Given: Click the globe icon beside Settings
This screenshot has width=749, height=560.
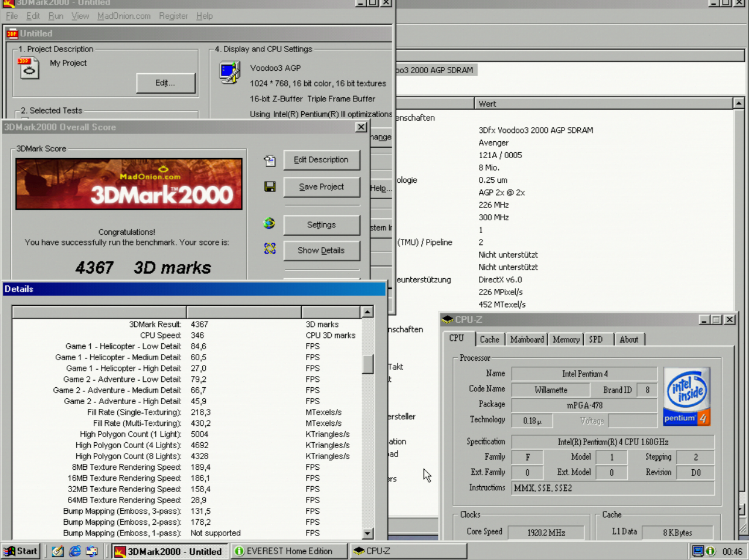Looking at the screenshot, I should pyautogui.click(x=270, y=223).
